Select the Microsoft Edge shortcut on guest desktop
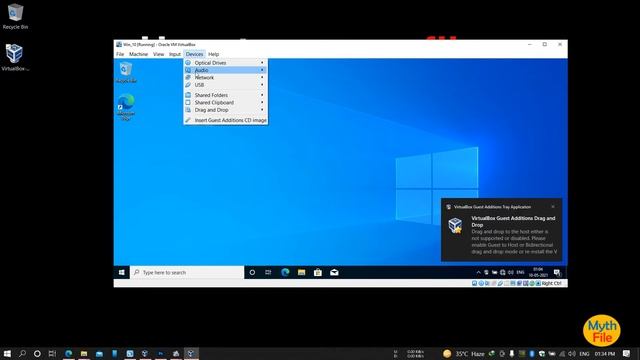 [x=126, y=107]
